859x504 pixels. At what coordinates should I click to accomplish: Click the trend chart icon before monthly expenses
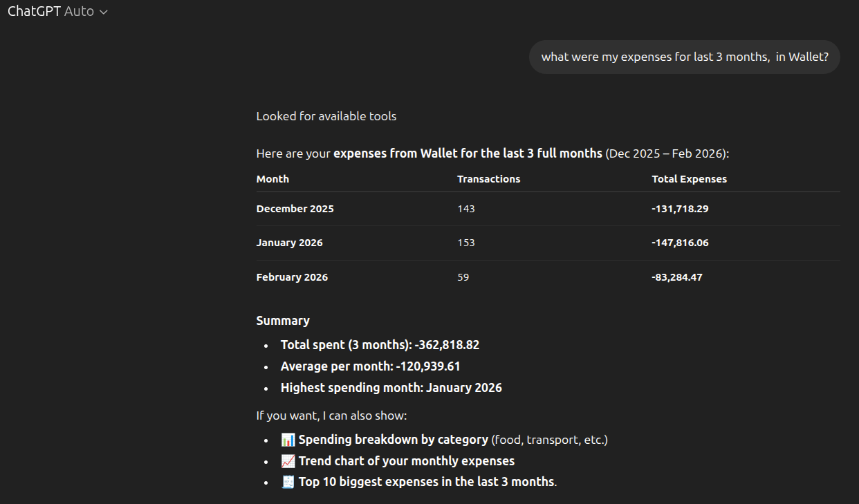tap(288, 460)
